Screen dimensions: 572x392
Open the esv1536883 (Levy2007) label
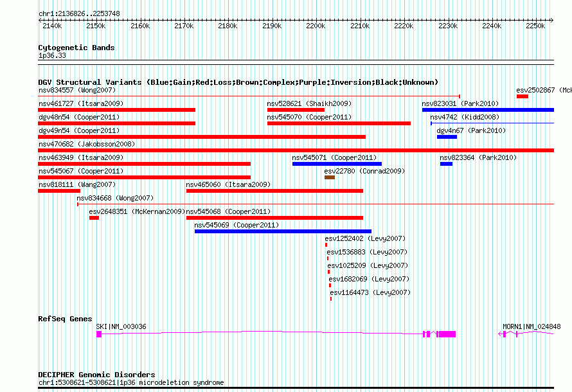[x=367, y=252]
